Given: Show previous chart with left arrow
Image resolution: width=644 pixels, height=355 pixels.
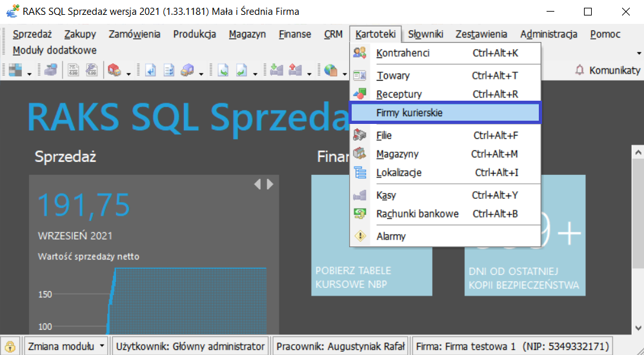Looking at the screenshot, I should tap(257, 184).
